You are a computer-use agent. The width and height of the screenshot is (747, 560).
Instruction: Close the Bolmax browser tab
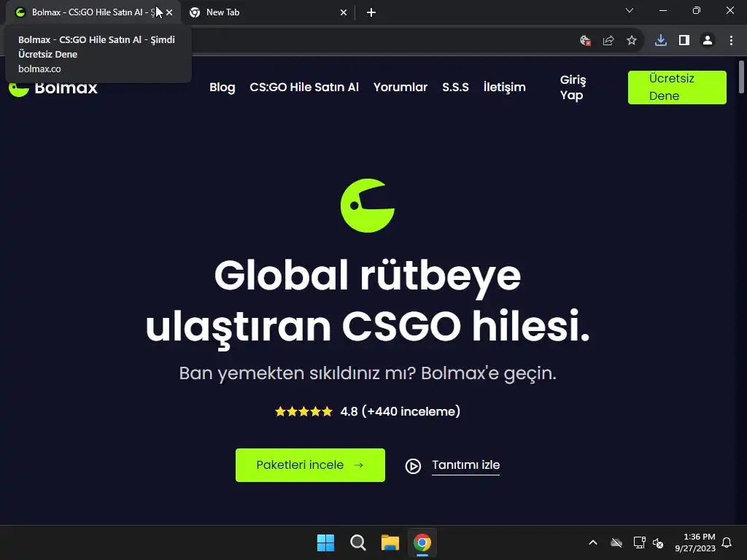(169, 12)
